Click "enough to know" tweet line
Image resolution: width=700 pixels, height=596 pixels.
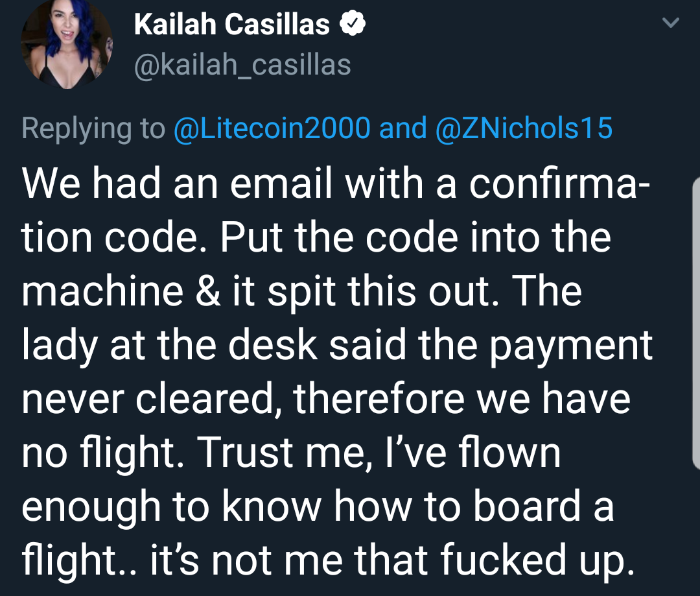point(172,507)
